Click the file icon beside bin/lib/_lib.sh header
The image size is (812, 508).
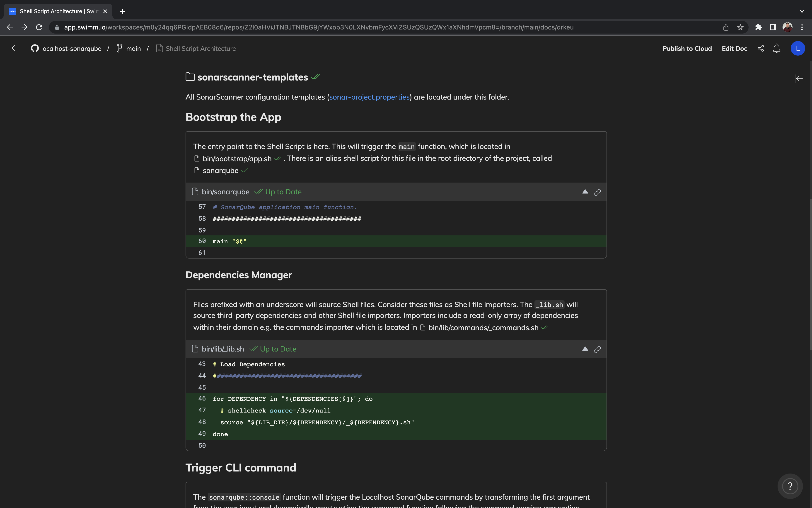[195, 349]
